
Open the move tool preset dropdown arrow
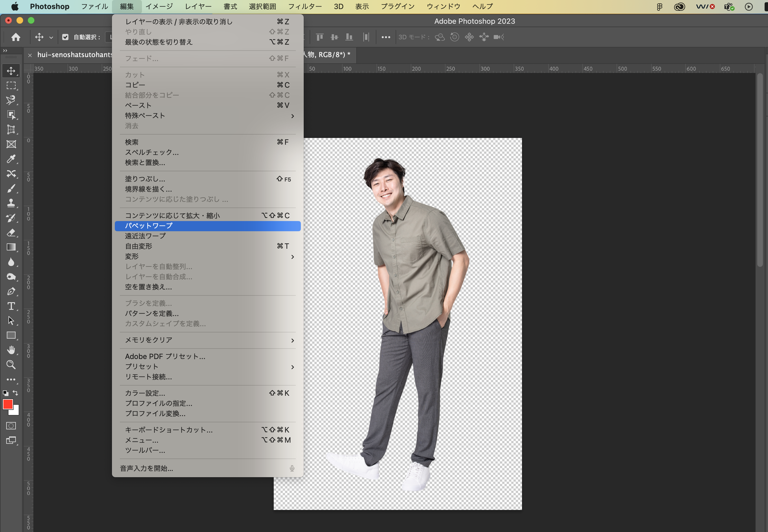click(x=51, y=37)
